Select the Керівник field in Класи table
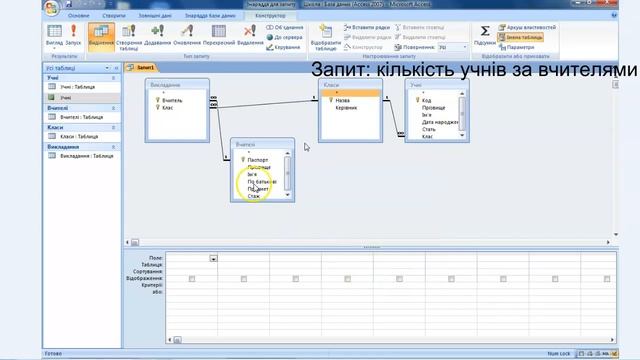 pyautogui.click(x=346, y=108)
